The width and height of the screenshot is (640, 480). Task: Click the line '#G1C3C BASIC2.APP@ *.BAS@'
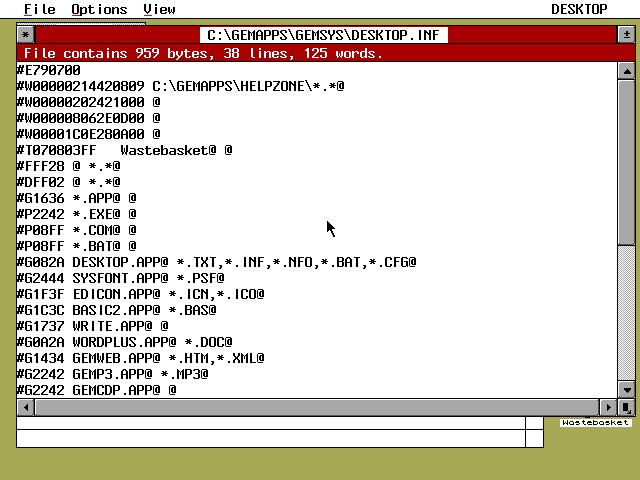click(x=116, y=310)
